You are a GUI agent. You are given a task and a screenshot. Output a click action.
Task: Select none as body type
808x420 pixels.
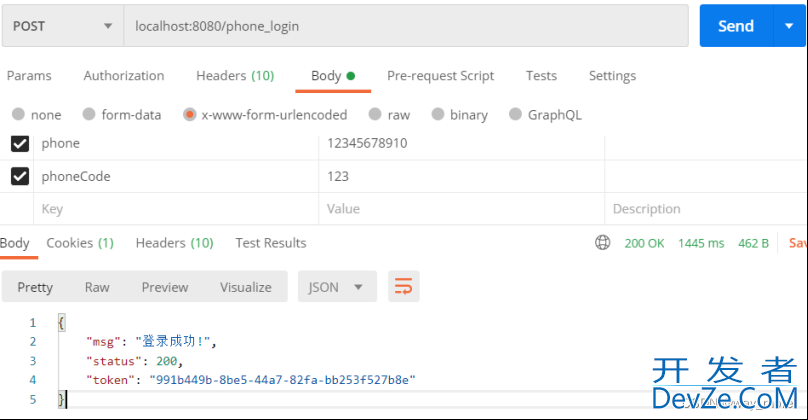[x=19, y=115]
